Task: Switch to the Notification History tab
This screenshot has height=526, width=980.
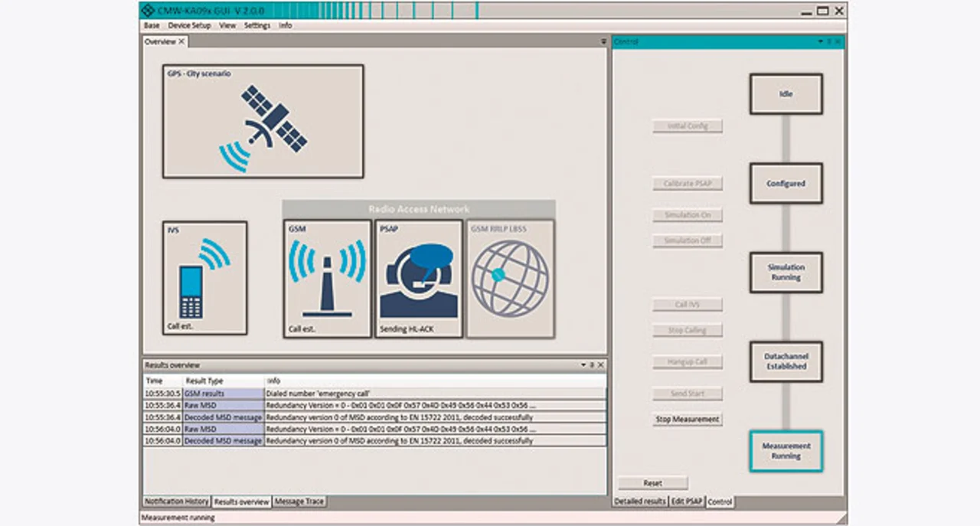Action: click(177, 501)
